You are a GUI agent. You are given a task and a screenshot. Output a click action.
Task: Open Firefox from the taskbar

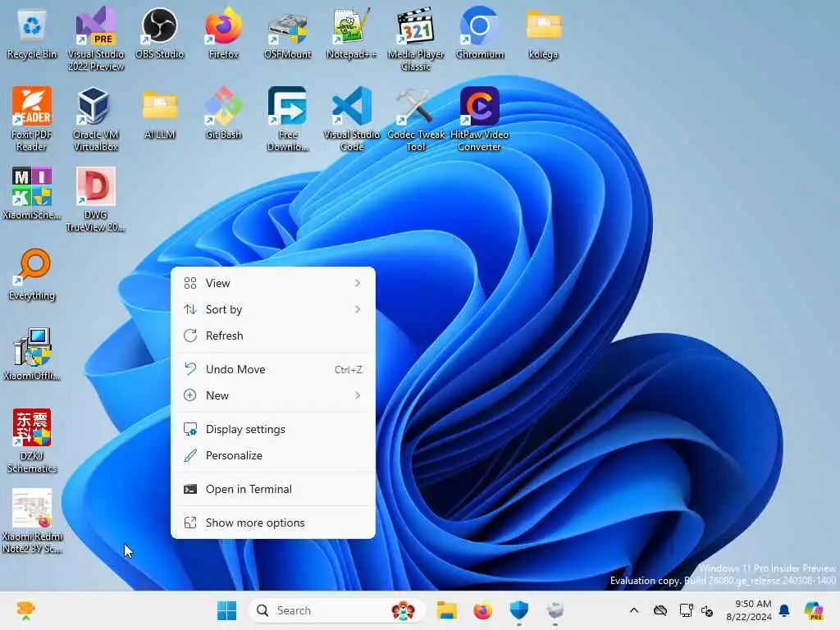pyautogui.click(x=482, y=610)
